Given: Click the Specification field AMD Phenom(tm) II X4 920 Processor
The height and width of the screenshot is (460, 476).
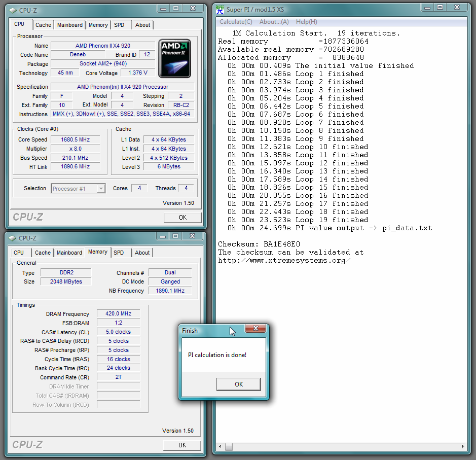Looking at the screenshot, I should pyautogui.click(x=123, y=87).
